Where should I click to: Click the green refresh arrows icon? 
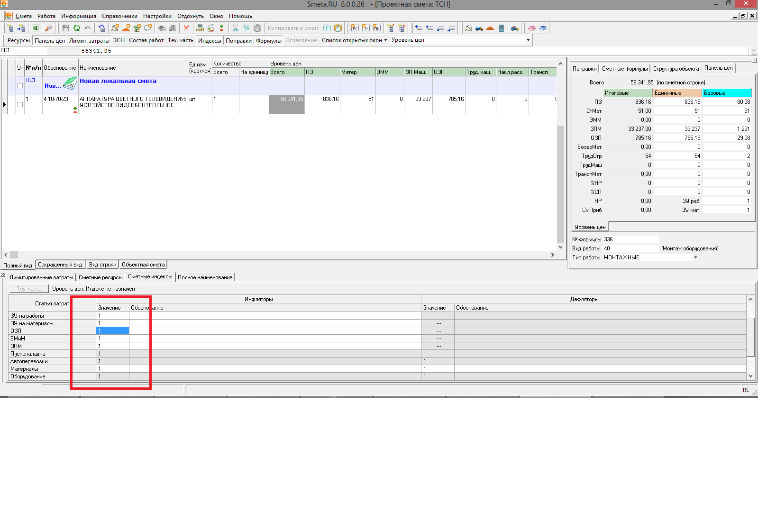pos(77,28)
